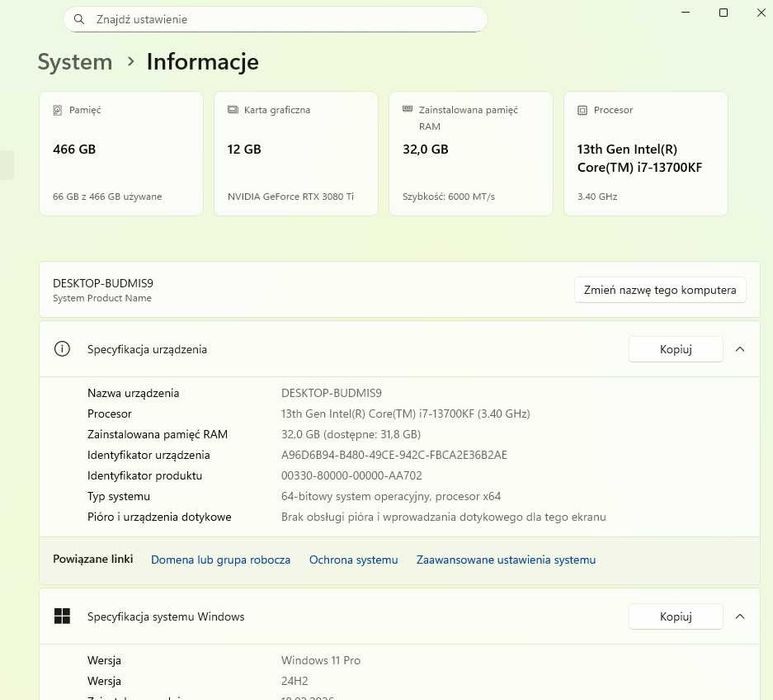This screenshot has height=700, width=773.
Task: Click device ID 'A96D6B94-B480-49CE-942C-FBCA2E36B2AE'
Action: (394, 455)
